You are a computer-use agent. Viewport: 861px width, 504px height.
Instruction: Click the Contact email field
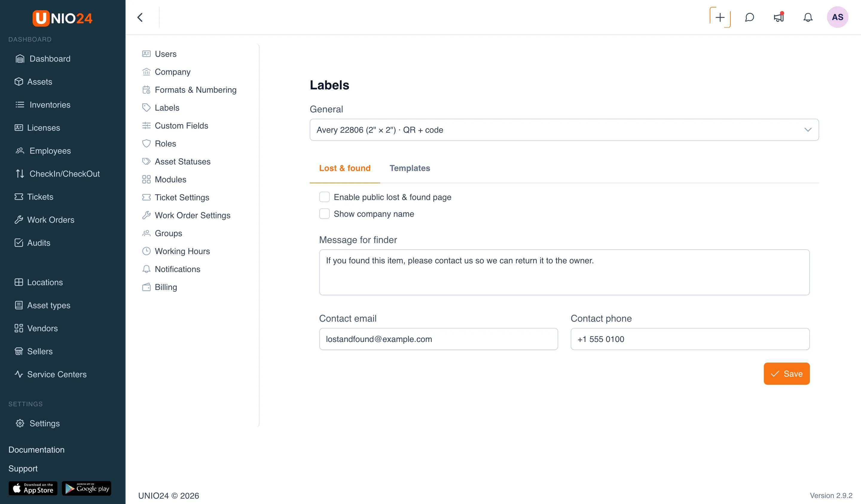(x=438, y=339)
